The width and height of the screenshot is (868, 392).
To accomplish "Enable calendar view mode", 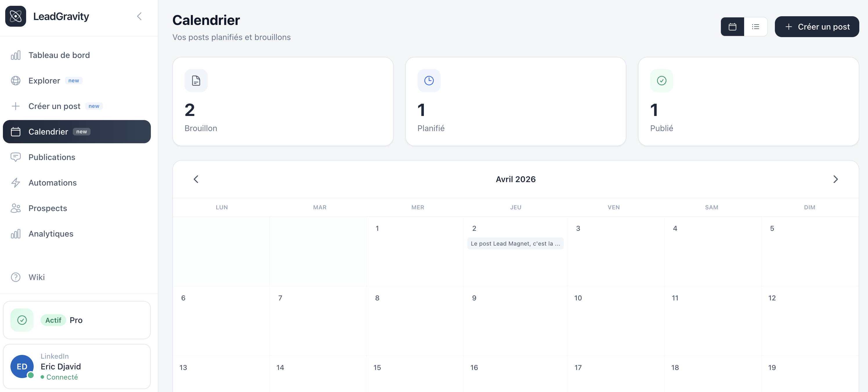I will tap(732, 27).
